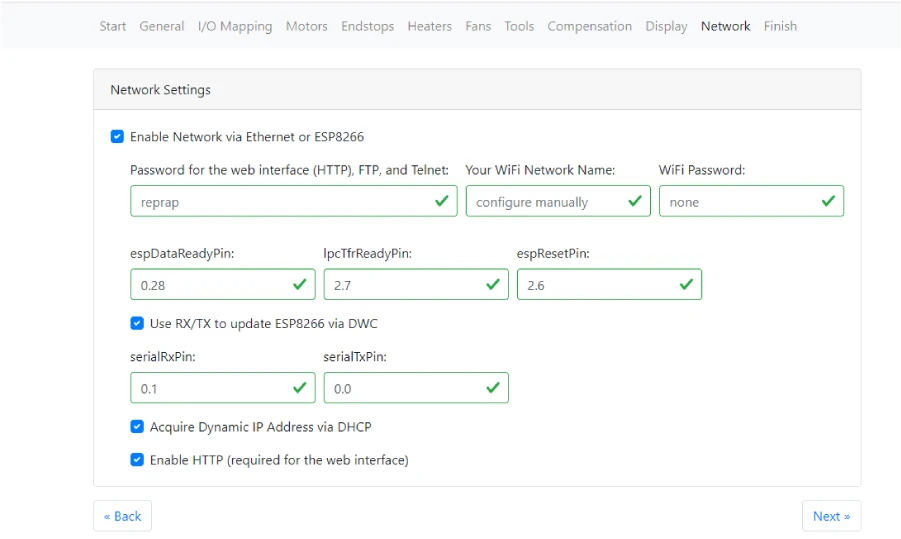Click the espDataReadyPin input field
The height and width of the screenshot is (539, 901).
[x=210, y=284]
